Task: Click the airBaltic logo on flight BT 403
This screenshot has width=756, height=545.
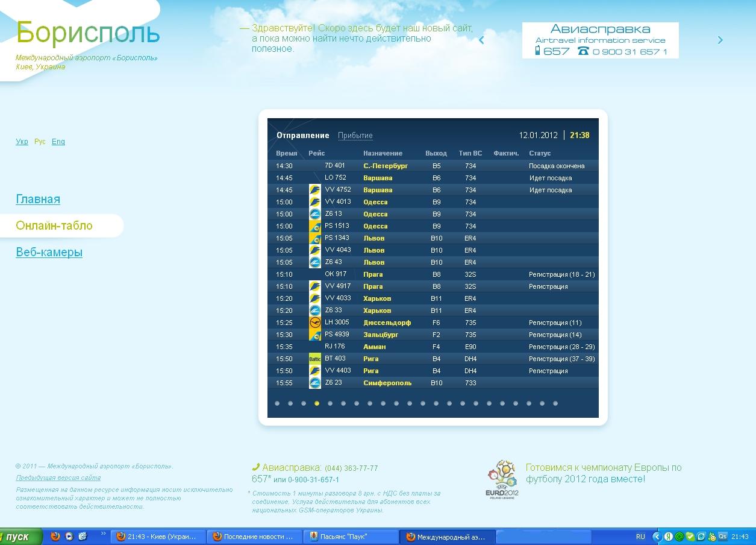Action: click(314, 359)
